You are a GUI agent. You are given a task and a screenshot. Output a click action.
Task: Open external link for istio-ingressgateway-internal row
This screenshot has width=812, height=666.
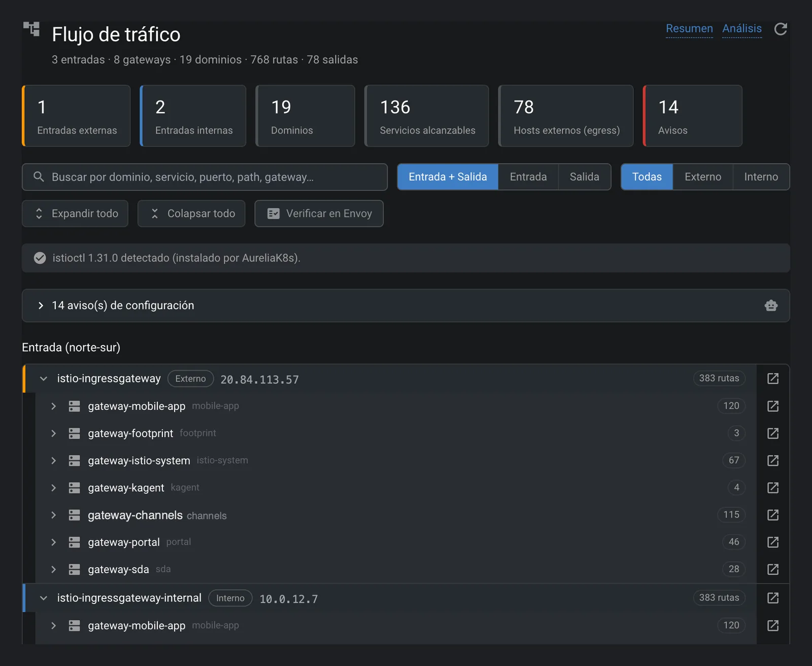[x=773, y=598]
